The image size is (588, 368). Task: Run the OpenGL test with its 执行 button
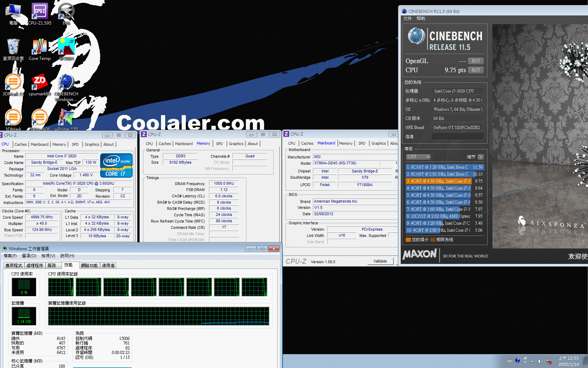(476, 61)
